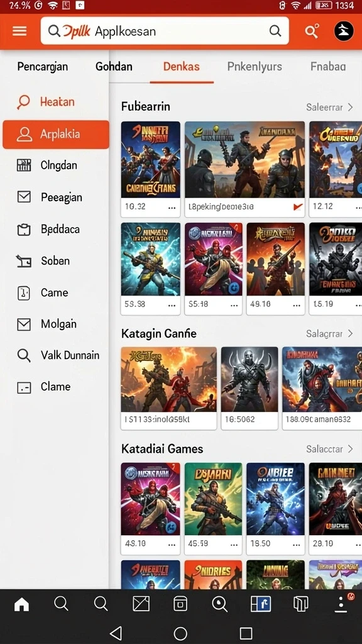Open the green game thumbnail priced 45.59
The width and height of the screenshot is (362, 644).
point(214,499)
